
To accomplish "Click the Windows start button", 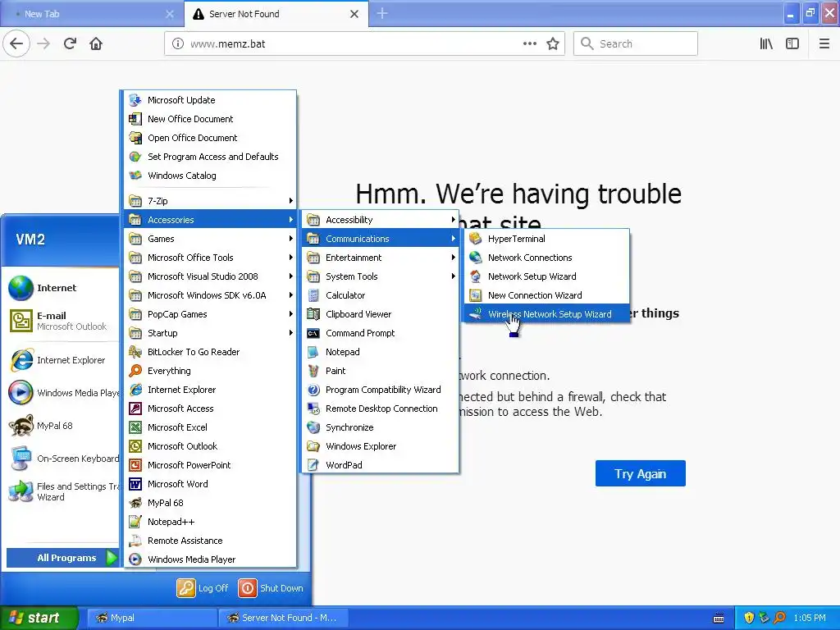I will (39, 618).
